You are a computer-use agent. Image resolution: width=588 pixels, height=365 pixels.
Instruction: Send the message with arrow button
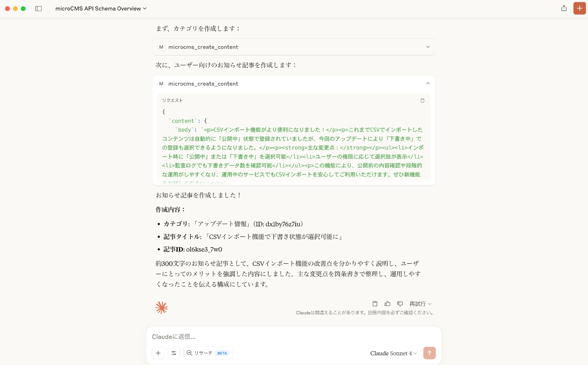click(429, 353)
